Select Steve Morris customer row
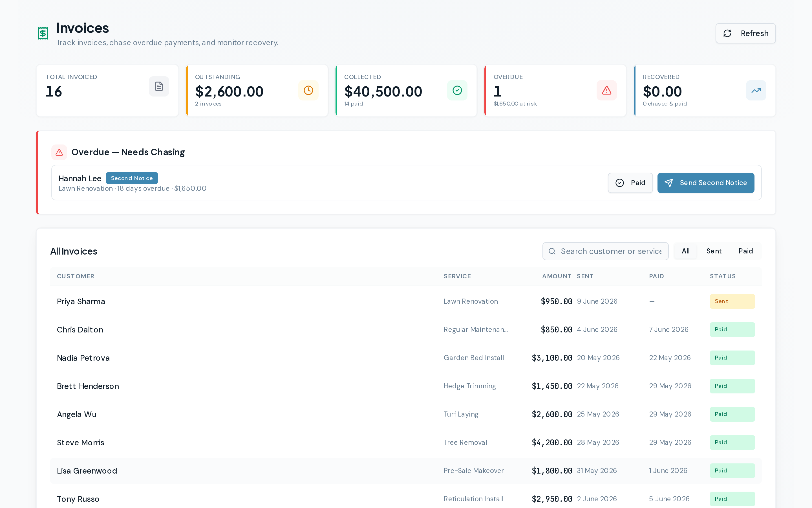The image size is (812, 508). click(406, 443)
